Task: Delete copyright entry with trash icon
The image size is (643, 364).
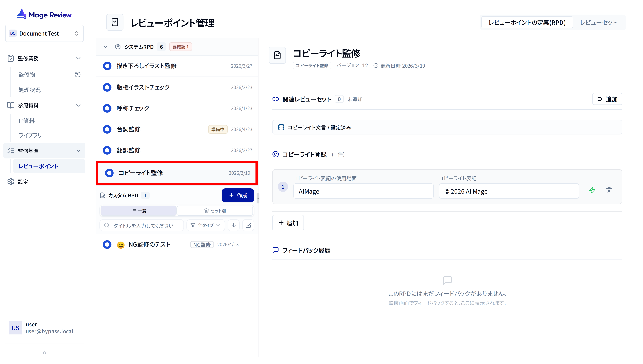Action: coord(609,190)
